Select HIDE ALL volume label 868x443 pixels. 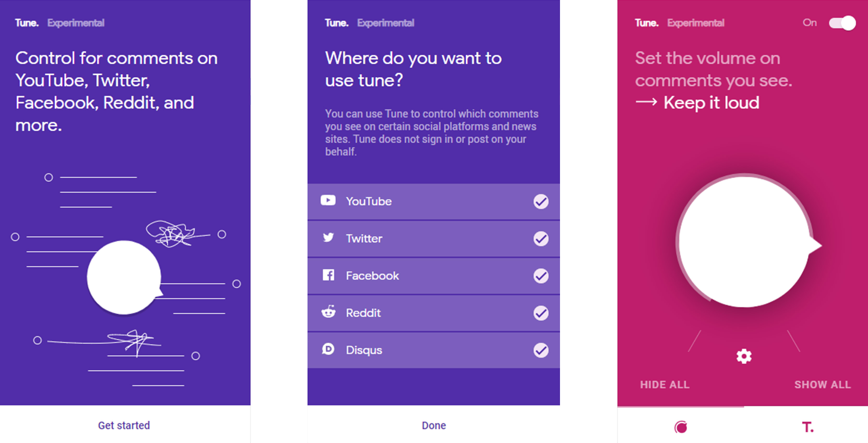coord(665,385)
